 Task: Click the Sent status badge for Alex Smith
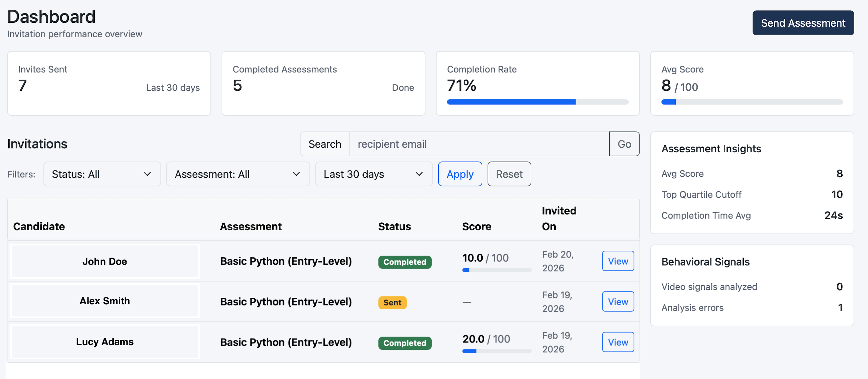click(x=392, y=302)
